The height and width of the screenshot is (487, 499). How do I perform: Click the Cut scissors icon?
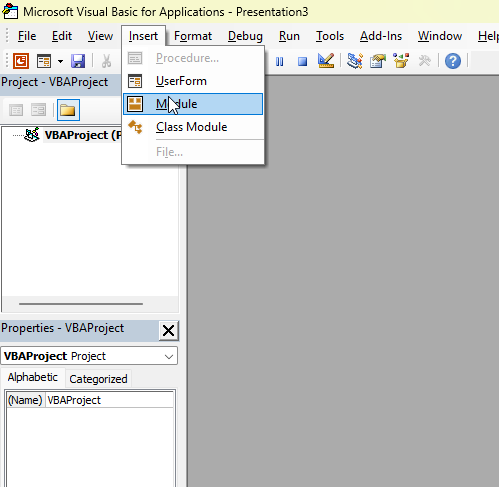coord(106,61)
